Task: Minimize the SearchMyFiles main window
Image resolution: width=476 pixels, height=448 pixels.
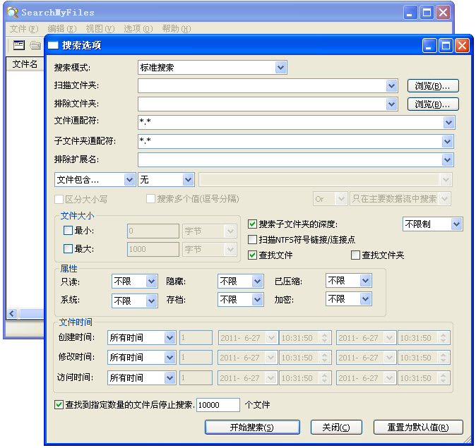Action: [x=410, y=13]
